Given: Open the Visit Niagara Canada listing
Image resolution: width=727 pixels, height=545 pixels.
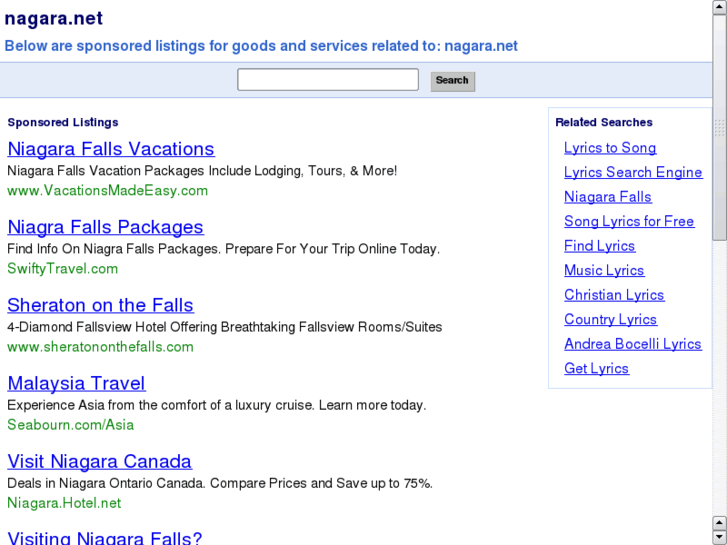Looking at the screenshot, I should [99, 461].
